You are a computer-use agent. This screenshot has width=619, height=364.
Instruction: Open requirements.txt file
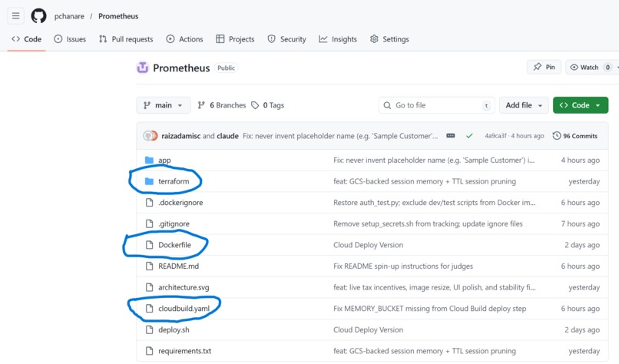click(x=185, y=351)
